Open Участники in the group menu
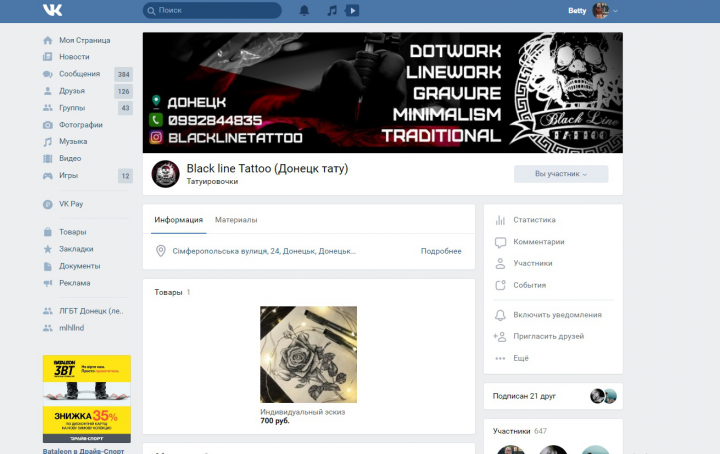Viewport: 720px width, 454px height. (533, 263)
